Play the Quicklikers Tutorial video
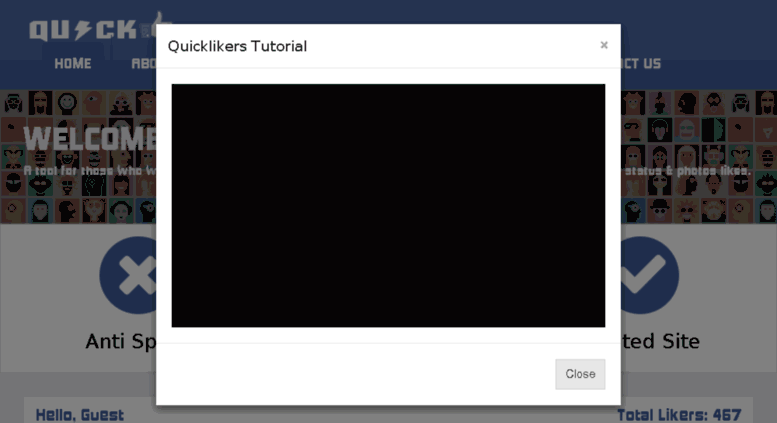The image size is (777, 423). coord(388,206)
